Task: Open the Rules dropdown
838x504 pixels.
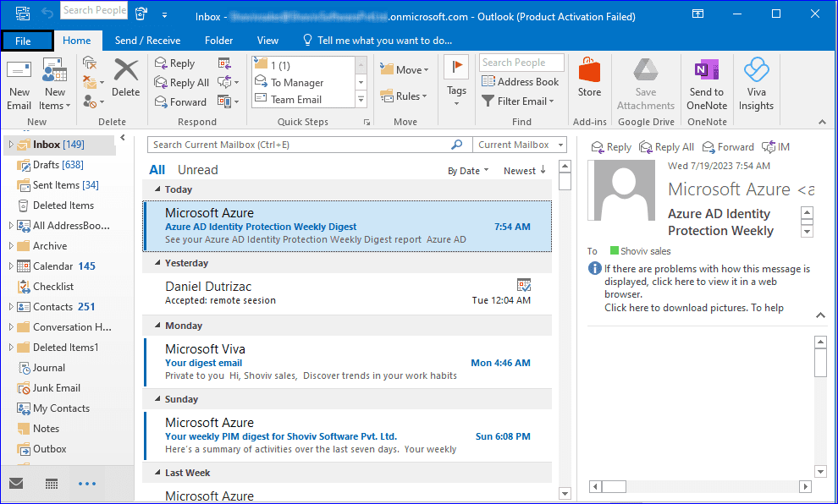Action: pos(404,96)
